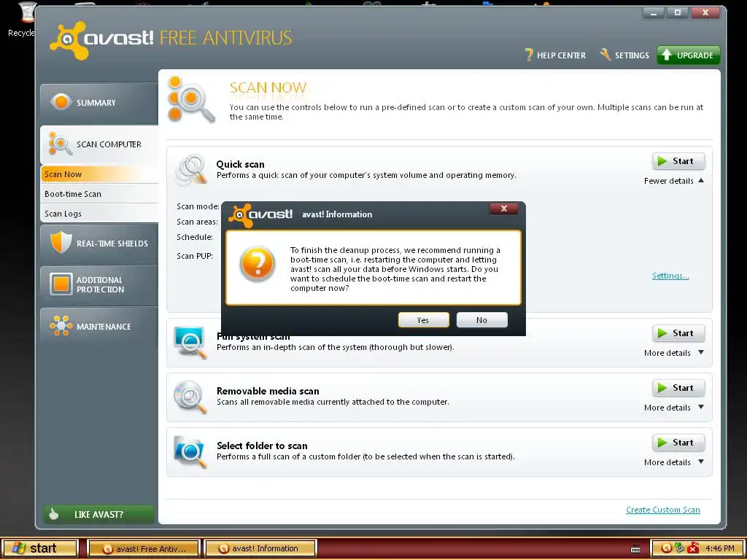Open the Help Center

pos(555,55)
